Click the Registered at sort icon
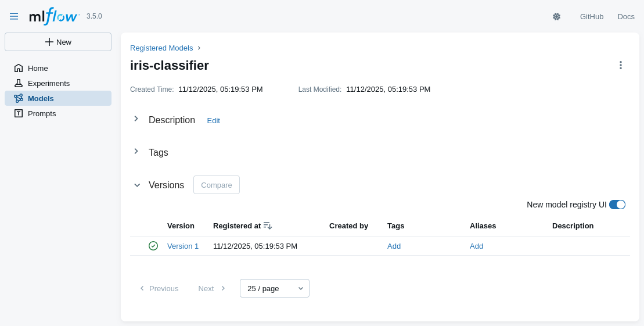Screen dimensions: 644x326 (267, 225)
